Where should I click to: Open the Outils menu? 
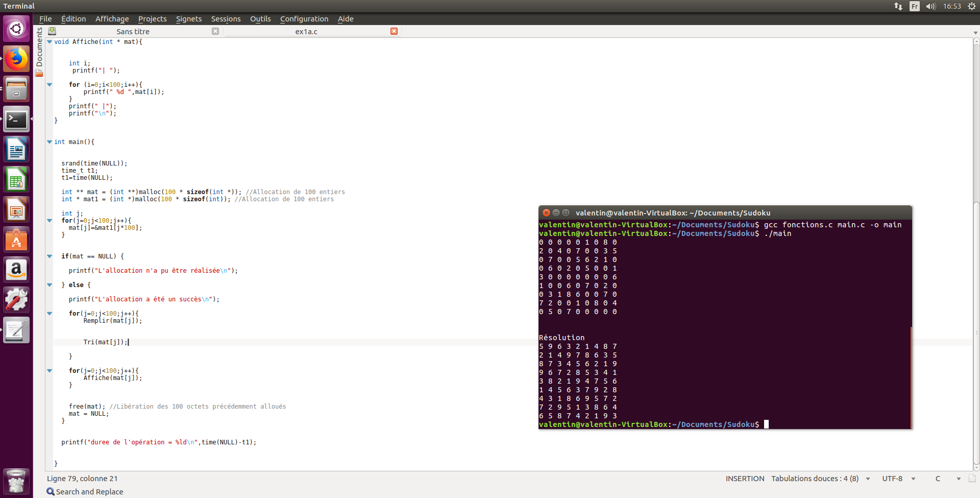tap(260, 19)
